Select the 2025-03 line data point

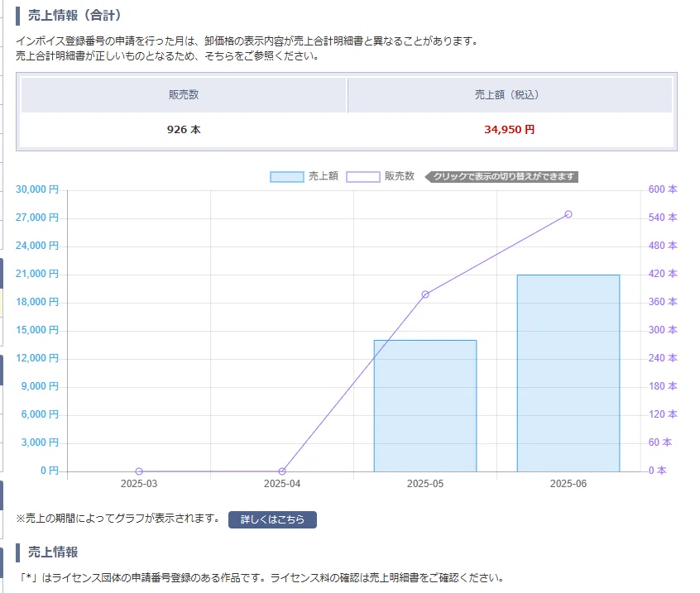pyautogui.click(x=139, y=471)
